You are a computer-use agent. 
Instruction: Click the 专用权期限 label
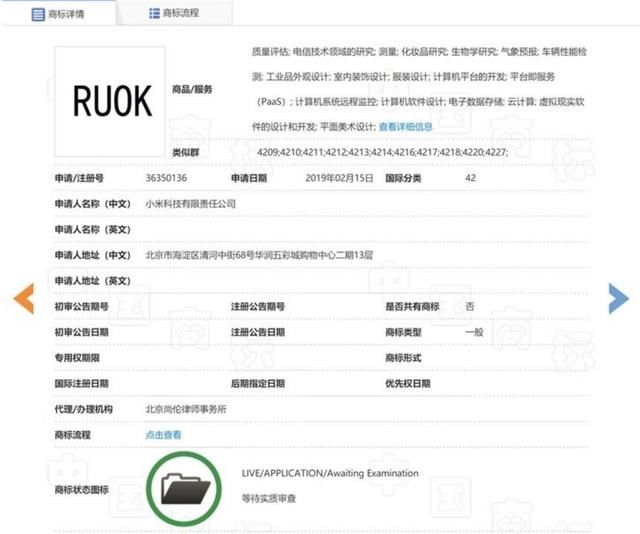click(77, 358)
